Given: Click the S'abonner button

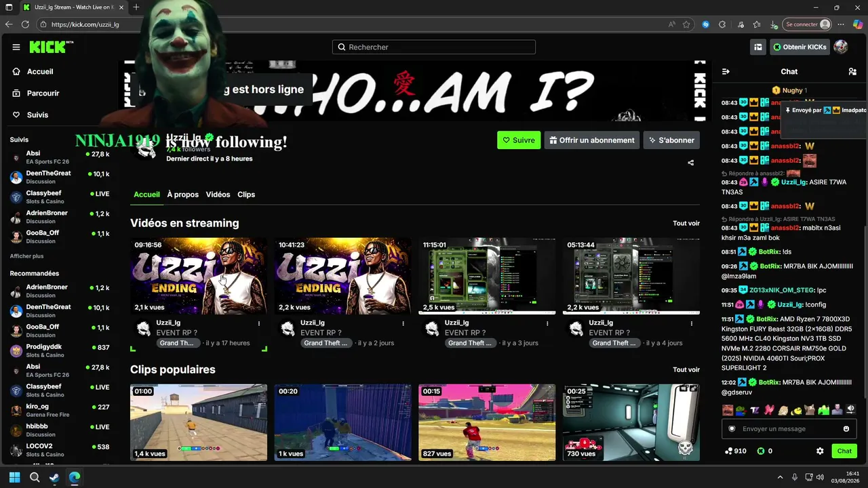Looking at the screenshot, I should (671, 140).
